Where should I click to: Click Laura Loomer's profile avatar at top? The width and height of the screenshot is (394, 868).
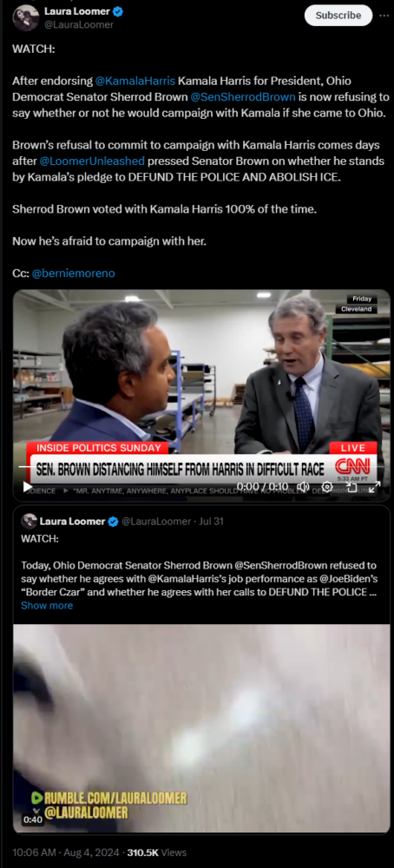(x=25, y=17)
